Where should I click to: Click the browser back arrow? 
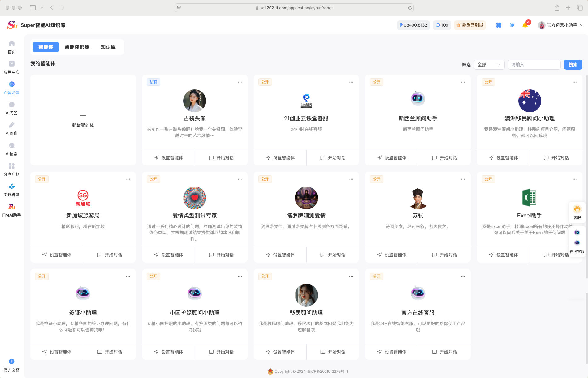coord(52,8)
